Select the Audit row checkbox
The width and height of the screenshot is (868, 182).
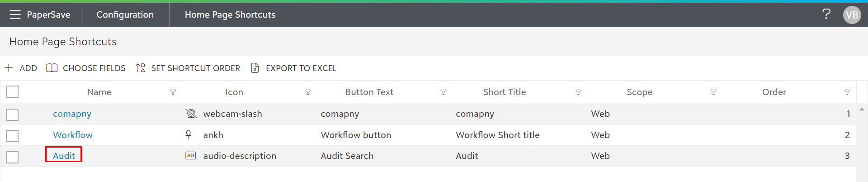[x=13, y=157]
